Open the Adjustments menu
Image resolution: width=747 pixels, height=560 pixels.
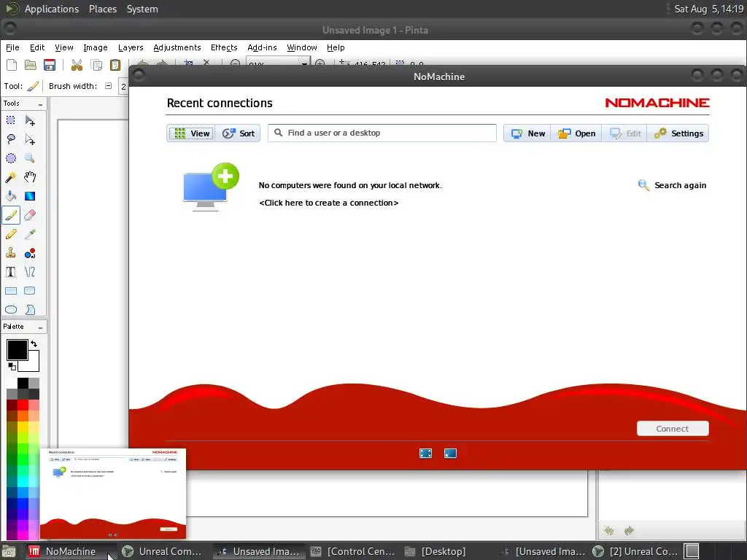click(177, 47)
